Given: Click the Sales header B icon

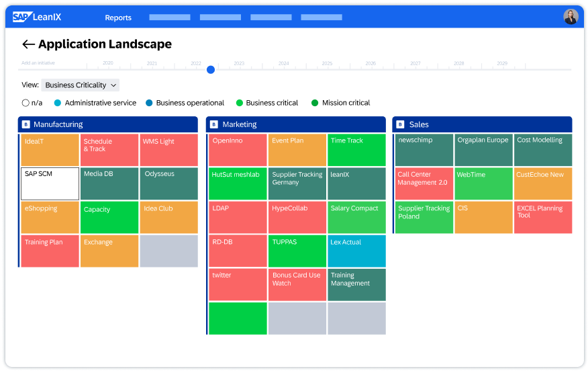Looking at the screenshot, I should 401,124.
